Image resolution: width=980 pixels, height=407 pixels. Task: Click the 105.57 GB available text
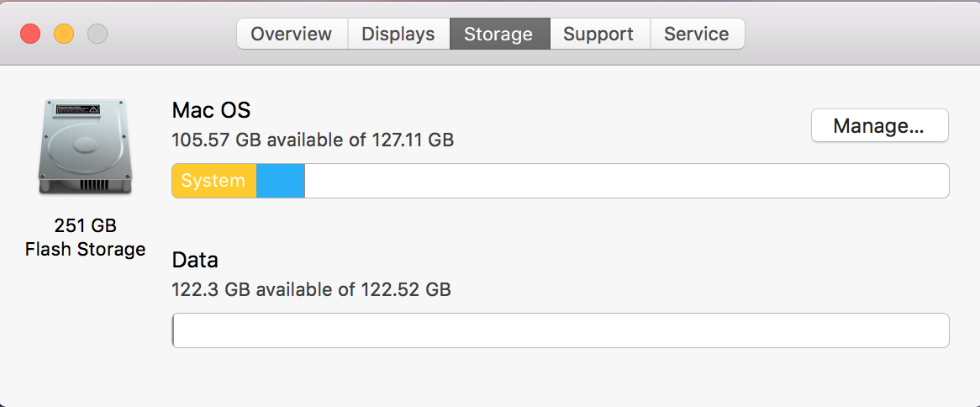(313, 140)
